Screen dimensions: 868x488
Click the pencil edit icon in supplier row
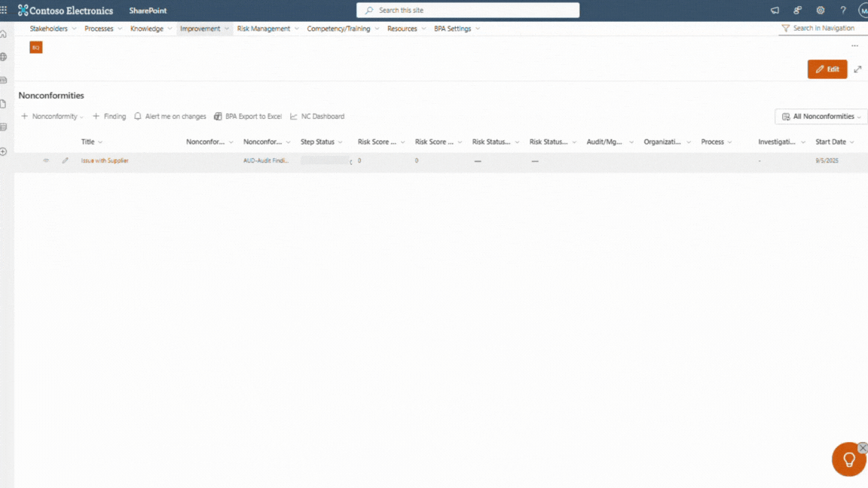(66, 160)
